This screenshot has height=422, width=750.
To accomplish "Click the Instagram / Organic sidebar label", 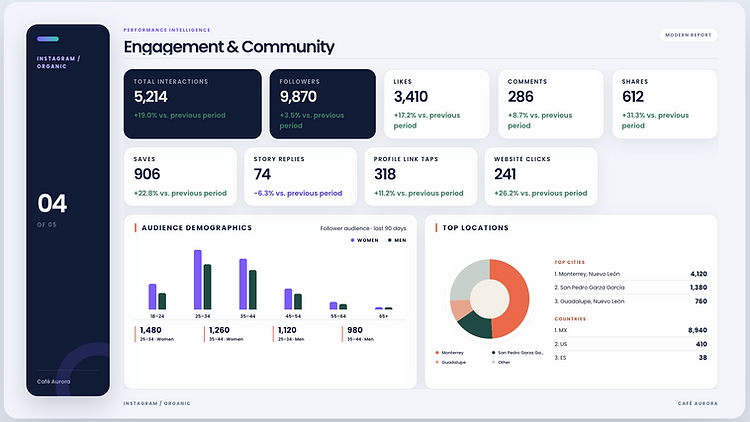I will pyautogui.click(x=58, y=62).
